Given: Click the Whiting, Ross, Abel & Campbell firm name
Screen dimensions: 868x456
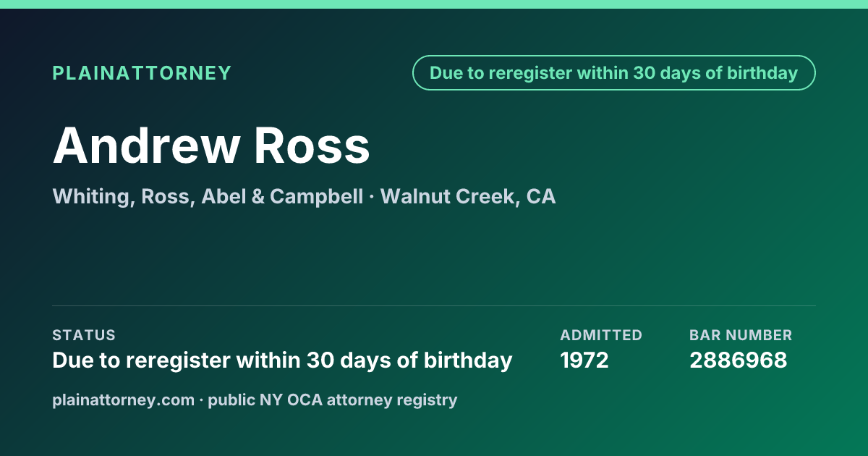Looking at the screenshot, I should 208,197.
